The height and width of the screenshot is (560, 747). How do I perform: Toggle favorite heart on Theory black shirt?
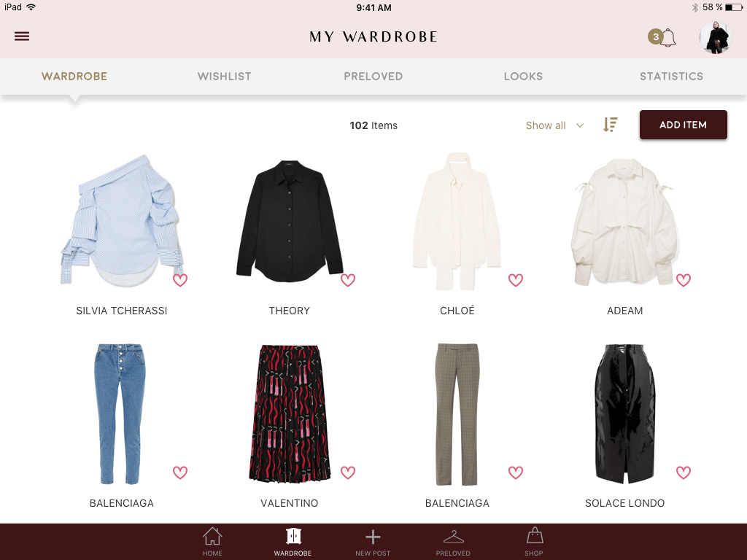coord(348,280)
